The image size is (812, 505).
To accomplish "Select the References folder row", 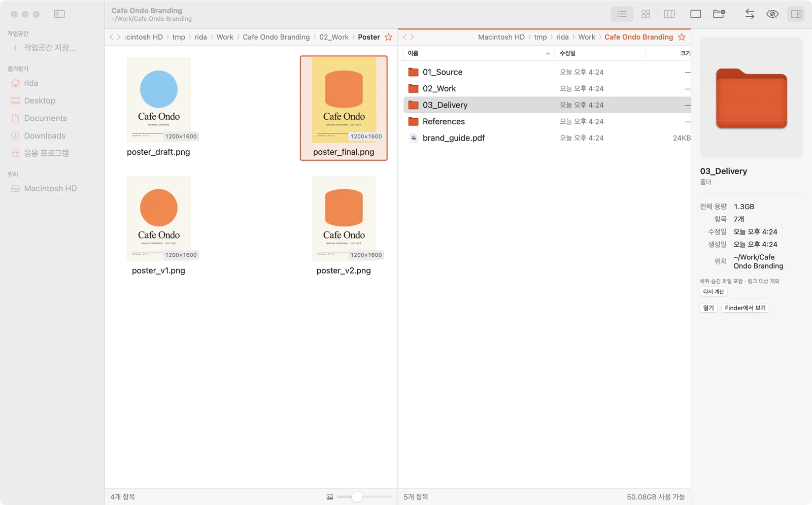I will tap(547, 121).
